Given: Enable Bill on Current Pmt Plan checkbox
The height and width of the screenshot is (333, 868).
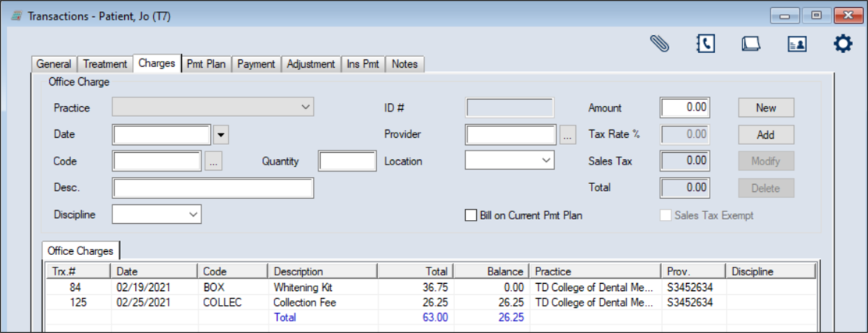Looking at the screenshot, I should pos(471,215).
